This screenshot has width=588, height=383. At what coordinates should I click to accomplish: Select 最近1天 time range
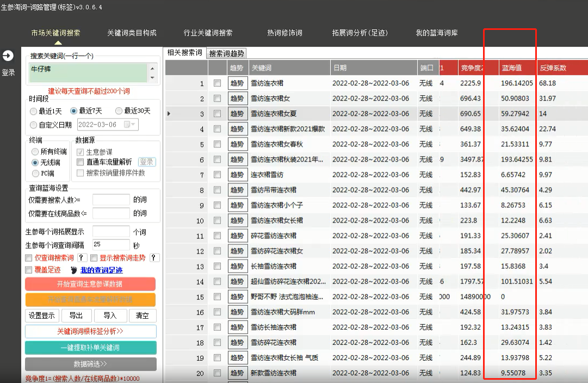[x=33, y=112]
